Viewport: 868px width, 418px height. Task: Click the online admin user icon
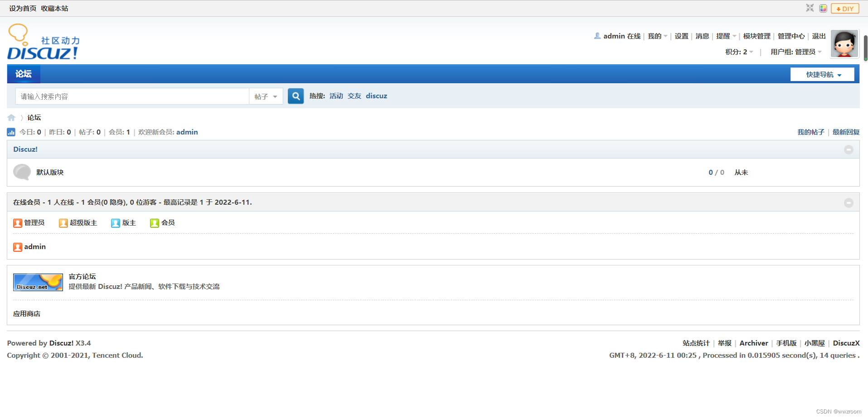click(x=18, y=247)
